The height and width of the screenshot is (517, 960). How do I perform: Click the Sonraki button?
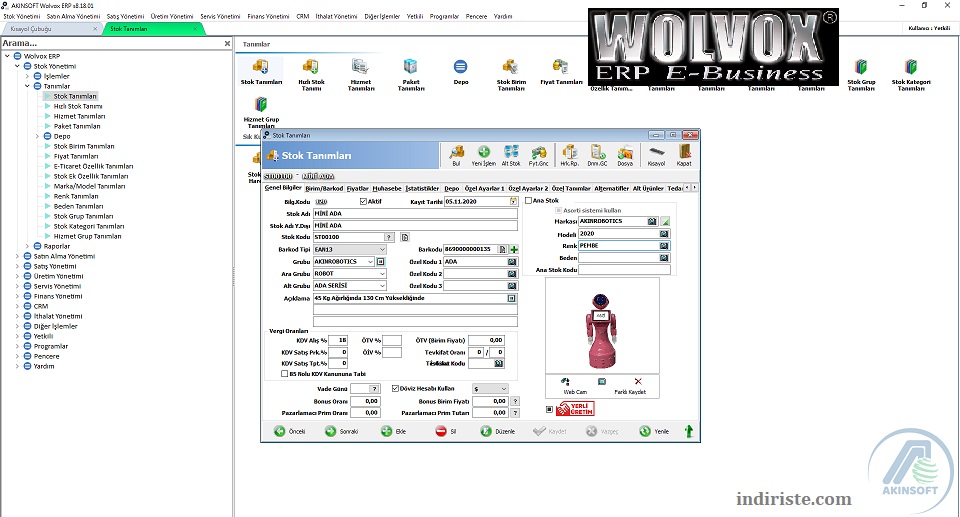pyautogui.click(x=342, y=431)
